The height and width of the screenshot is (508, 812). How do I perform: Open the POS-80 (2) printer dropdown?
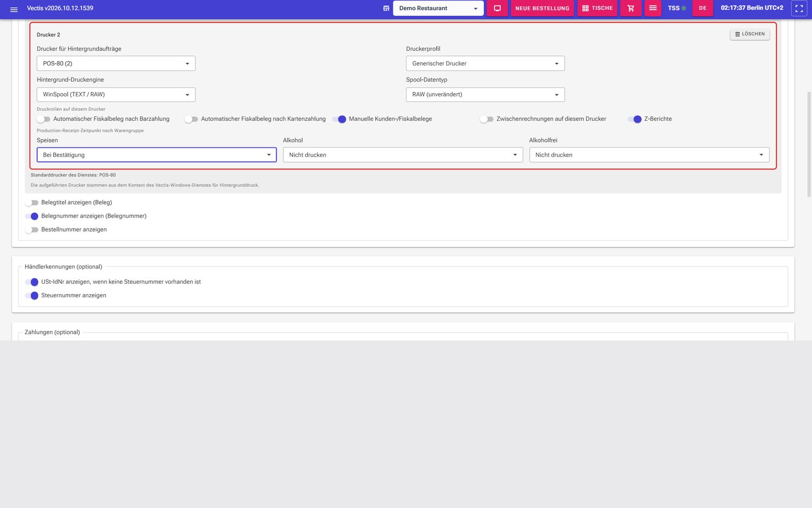pyautogui.click(x=116, y=63)
